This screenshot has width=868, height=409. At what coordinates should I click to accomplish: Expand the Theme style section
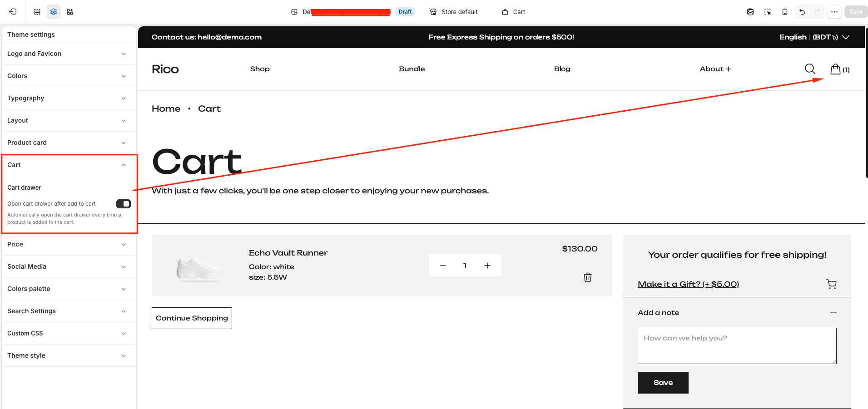(x=69, y=355)
